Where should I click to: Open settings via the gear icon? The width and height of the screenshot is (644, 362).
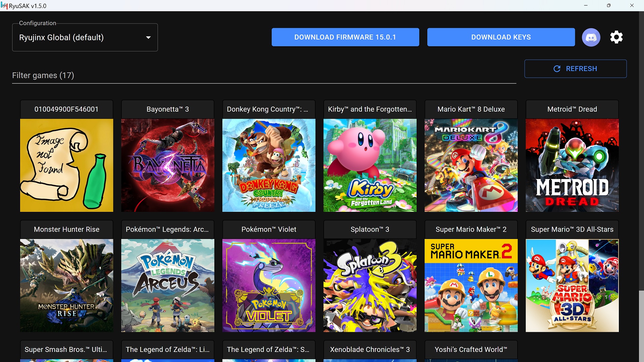616,37
